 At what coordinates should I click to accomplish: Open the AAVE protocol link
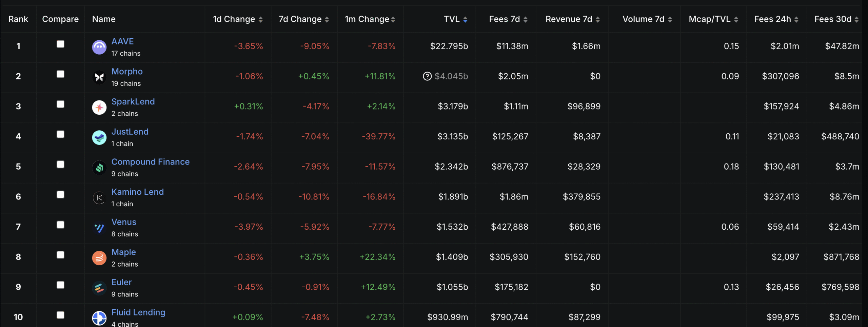(x=123, y=41)
